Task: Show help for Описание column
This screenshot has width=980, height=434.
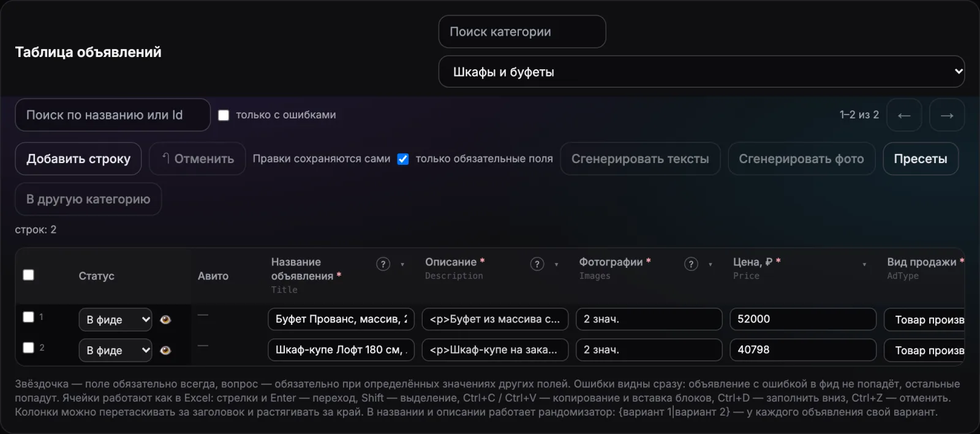Action: point(537,264)
